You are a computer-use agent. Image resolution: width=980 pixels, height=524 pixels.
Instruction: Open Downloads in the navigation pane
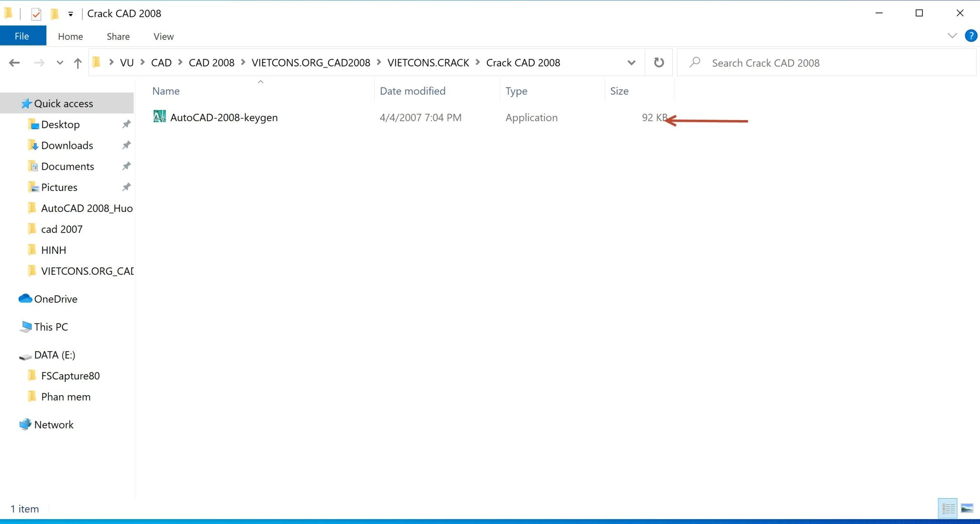[x=67, y=145]
